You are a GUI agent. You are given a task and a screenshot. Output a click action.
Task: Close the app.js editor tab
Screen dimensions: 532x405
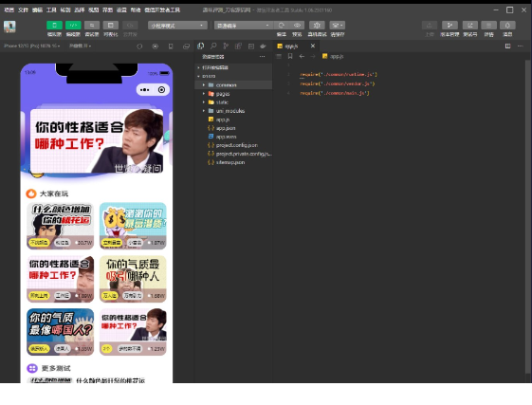[x=313, y=46]
